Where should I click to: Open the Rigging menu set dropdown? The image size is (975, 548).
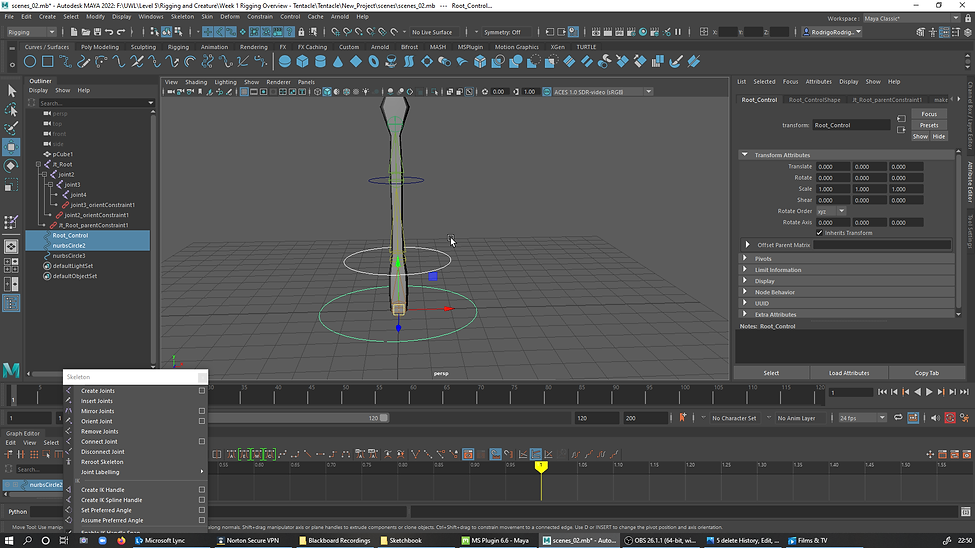(x=31, y=32)
